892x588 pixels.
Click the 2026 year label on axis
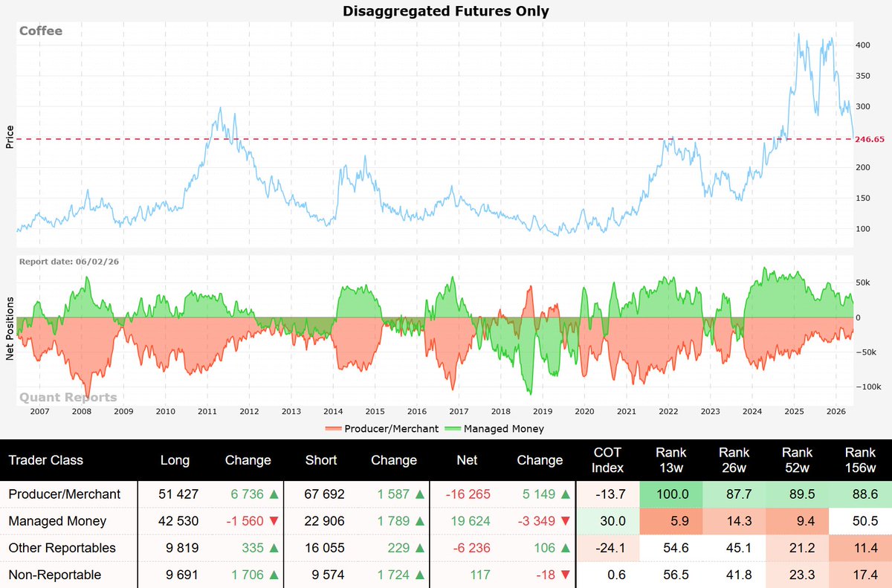(x=836, y=411)
